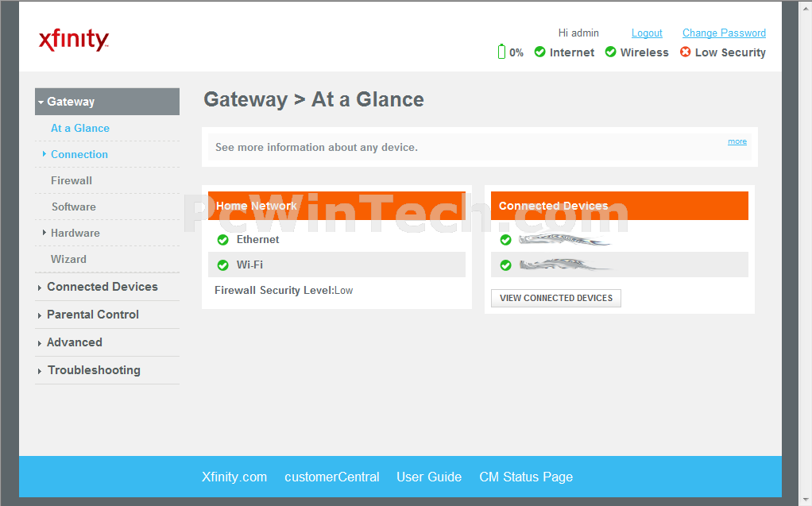Click the second blurred device name
The height and width of the screenshot is (506, 812).
coord(564,265)
